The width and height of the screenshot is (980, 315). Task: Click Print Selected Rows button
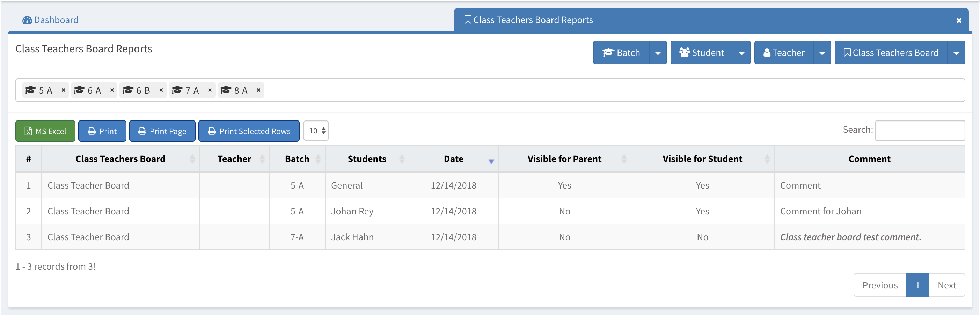(x=249, y=131)
